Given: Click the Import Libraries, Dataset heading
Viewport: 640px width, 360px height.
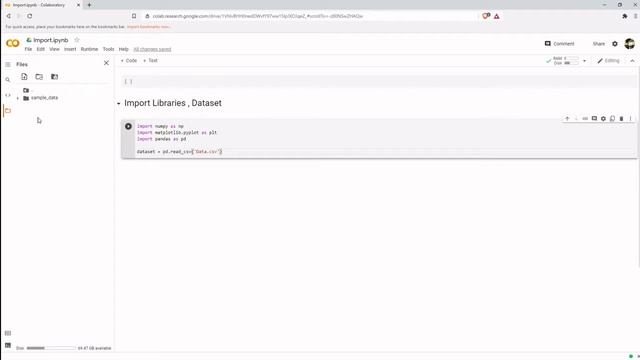Looking at the screenshot, I should 173,103.
